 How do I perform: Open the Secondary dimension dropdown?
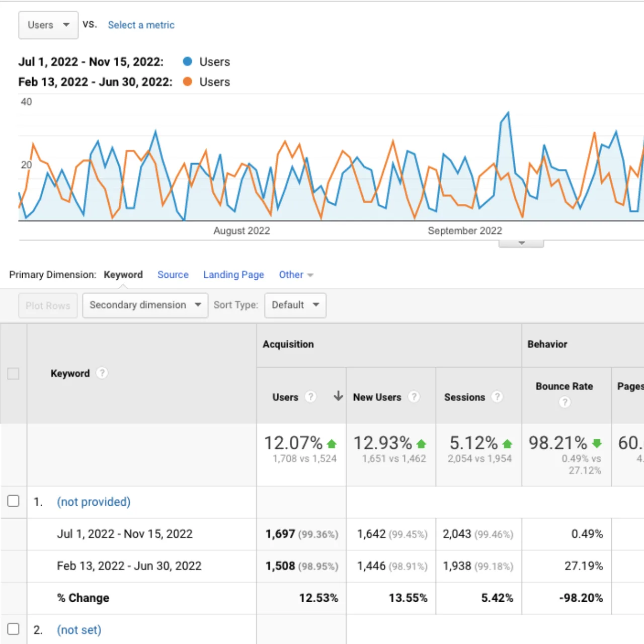click(145, 305)
